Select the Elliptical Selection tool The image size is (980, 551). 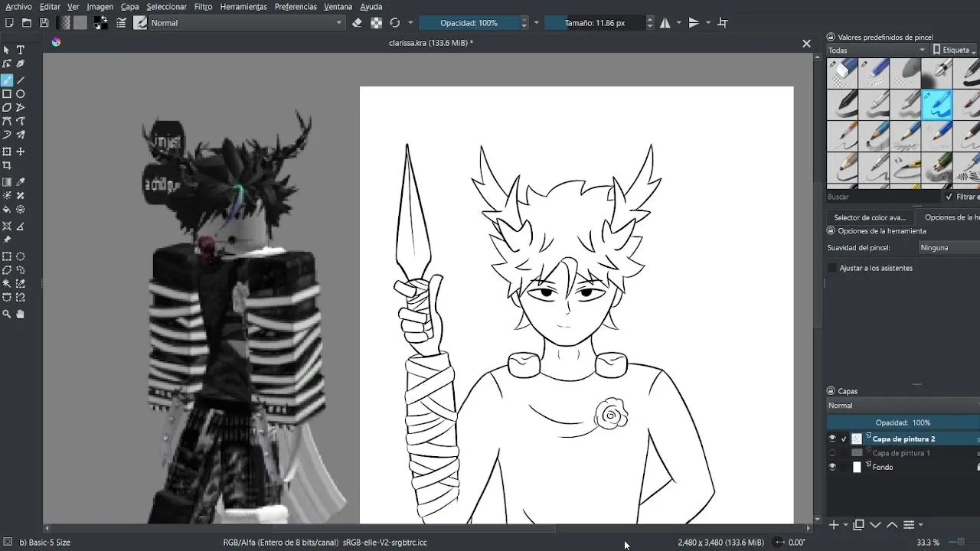point(21,257)
